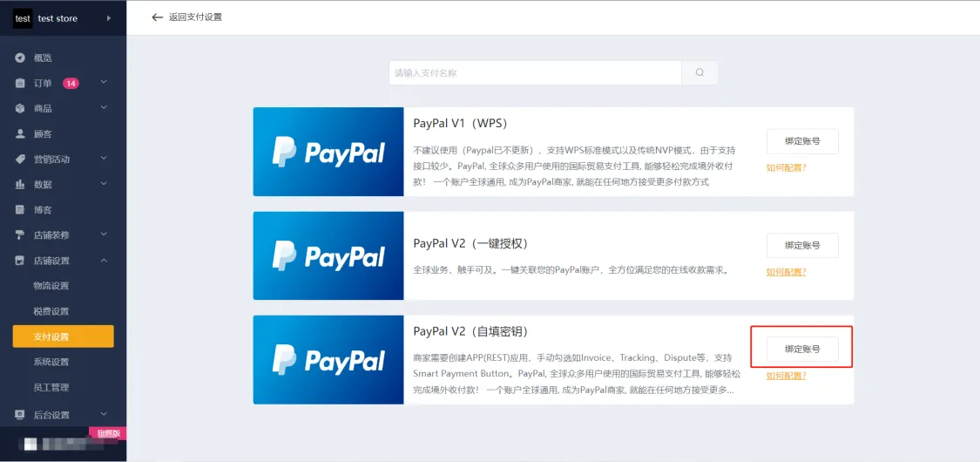Click the magnifier search icon button
The width and height of the screenshot is (980, 462).
point(700,72)
